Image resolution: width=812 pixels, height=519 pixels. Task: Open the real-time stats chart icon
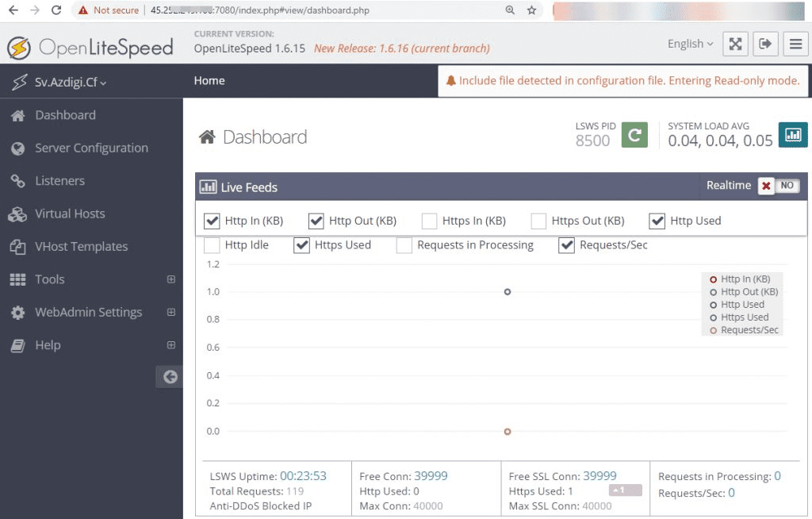793,135
